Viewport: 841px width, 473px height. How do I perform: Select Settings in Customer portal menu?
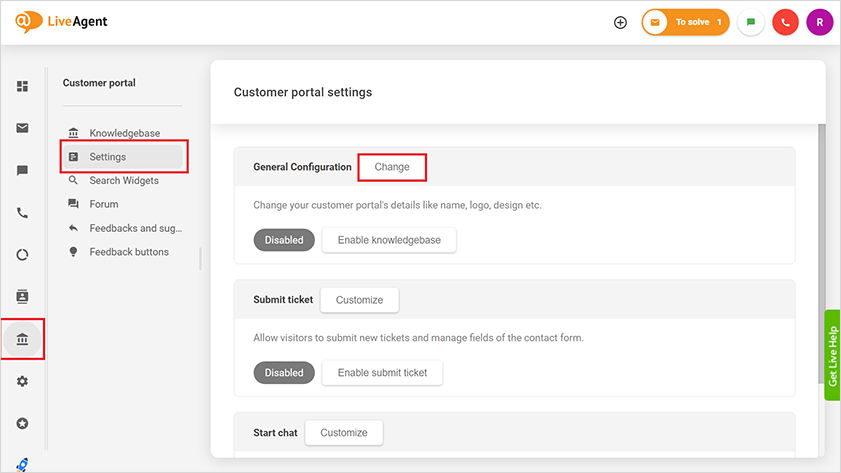pos(123,157)
